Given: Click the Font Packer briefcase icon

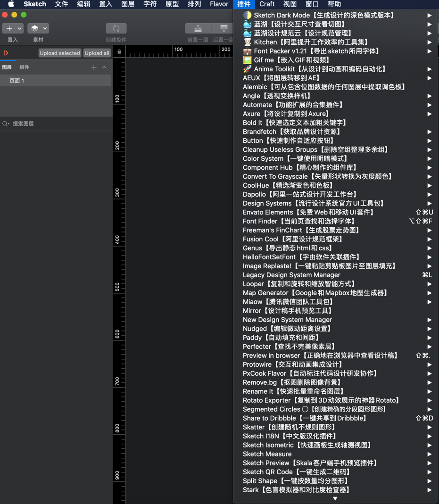Looking at the screenshot, I should click(247, 51).
